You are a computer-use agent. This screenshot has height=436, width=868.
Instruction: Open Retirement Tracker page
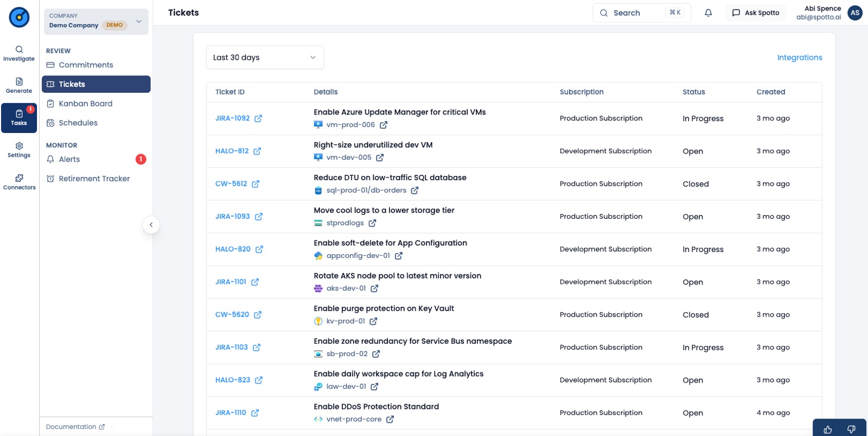(x=96, y=179)
